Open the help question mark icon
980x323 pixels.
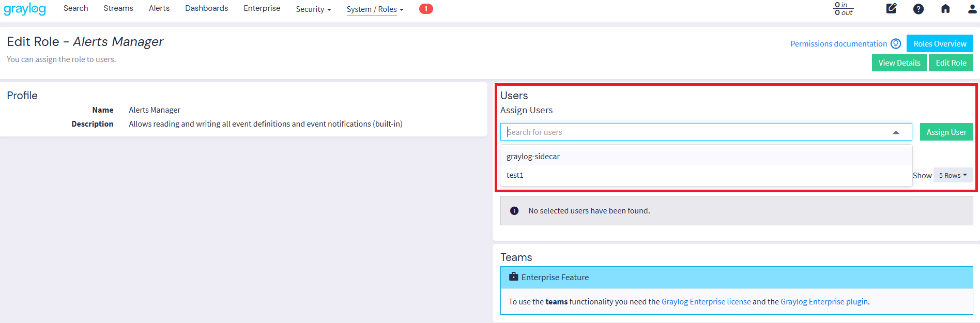click(x=918, y=9)
